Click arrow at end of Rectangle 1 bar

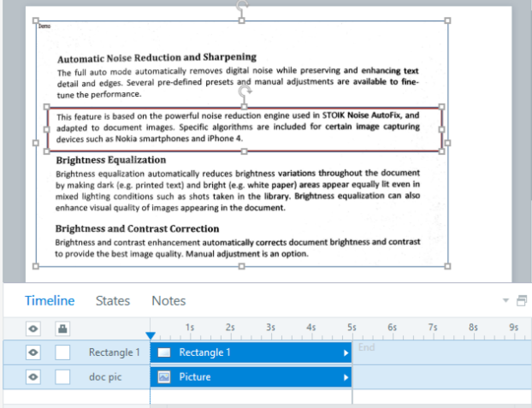[x=346, y=353]
